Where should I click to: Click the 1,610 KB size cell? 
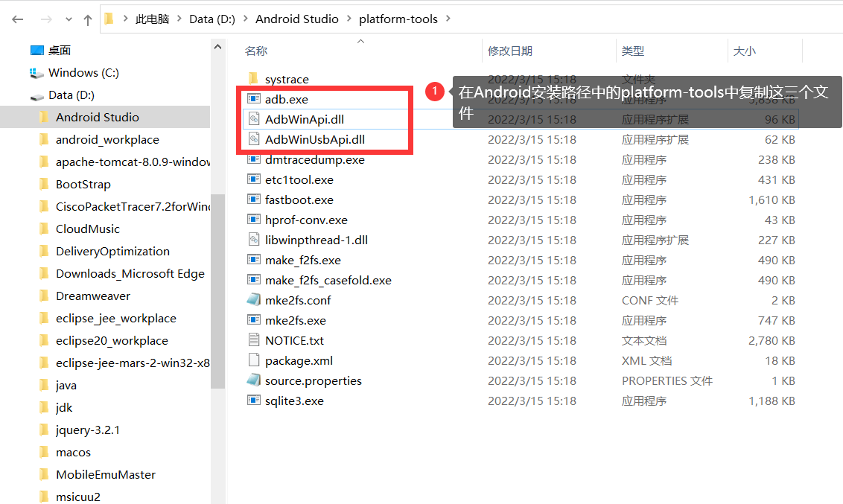[772, 200]
